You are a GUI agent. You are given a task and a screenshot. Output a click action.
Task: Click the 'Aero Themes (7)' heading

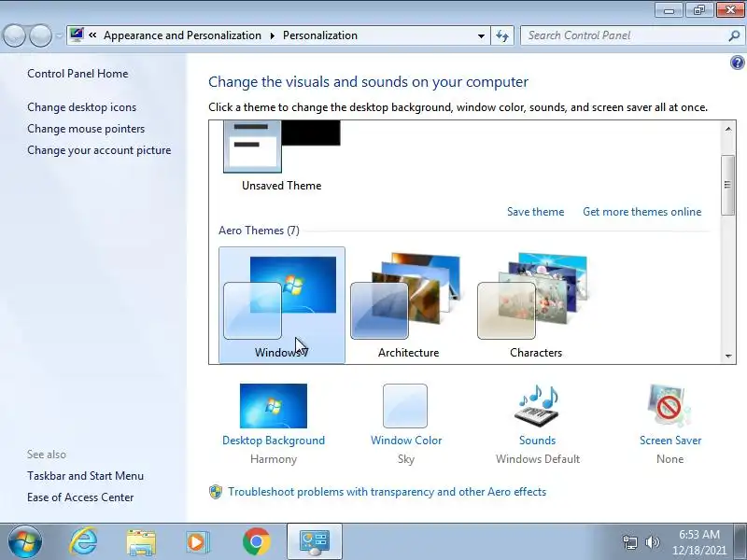click(259, 231)
